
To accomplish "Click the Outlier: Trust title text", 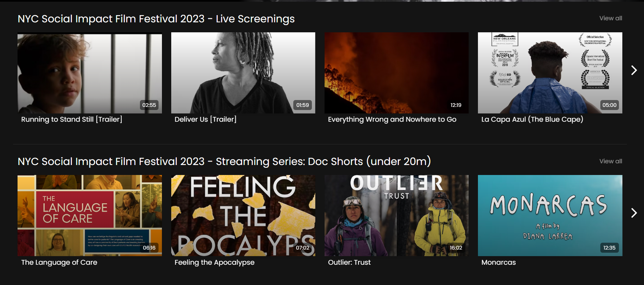I will pos(349,262).
